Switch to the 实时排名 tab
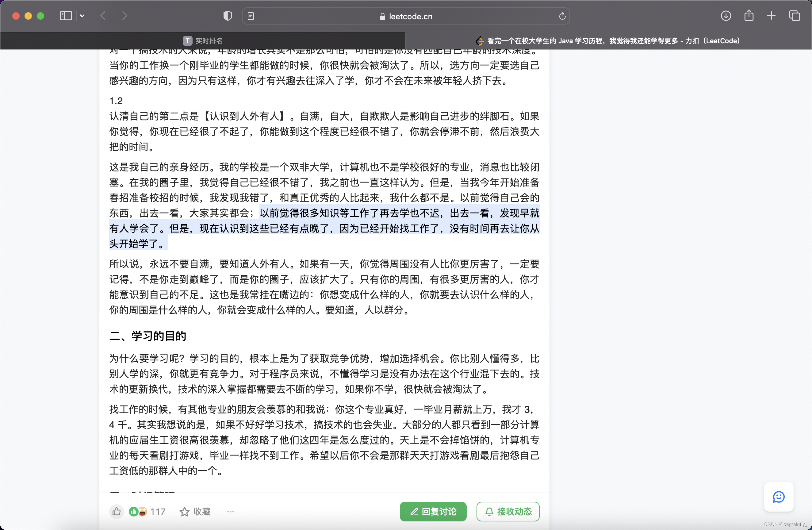812x530 pixels. pyautogui.click(x=203, y=41)
